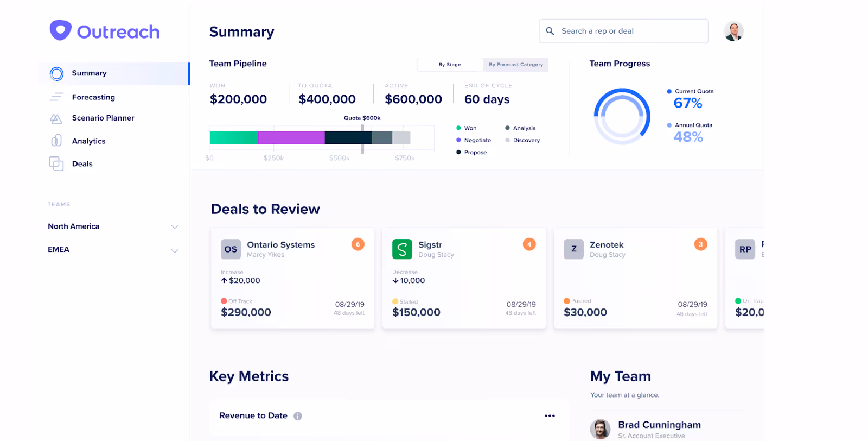This screenshot has width=868, height=441.
Task: Click the increase arrow beside $20,000
Action: pyautogui.click(x=224, y=281)
